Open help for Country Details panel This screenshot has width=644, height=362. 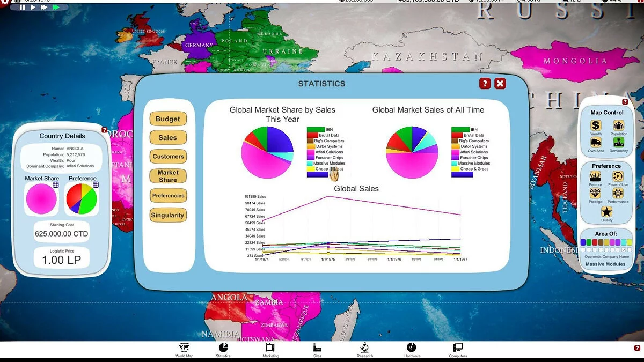(x=104, y=130)
